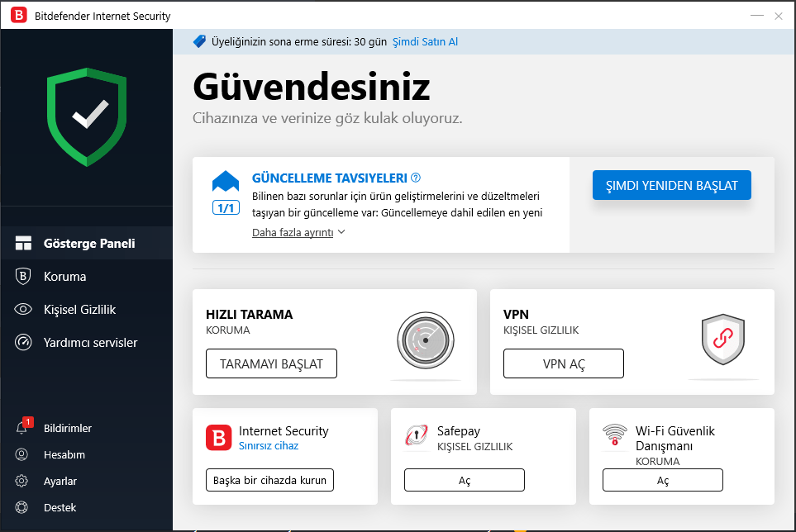This screenshot has height=532, width=796.
Task: Click the VPN shield link icon
Action: tap(723, 340)
